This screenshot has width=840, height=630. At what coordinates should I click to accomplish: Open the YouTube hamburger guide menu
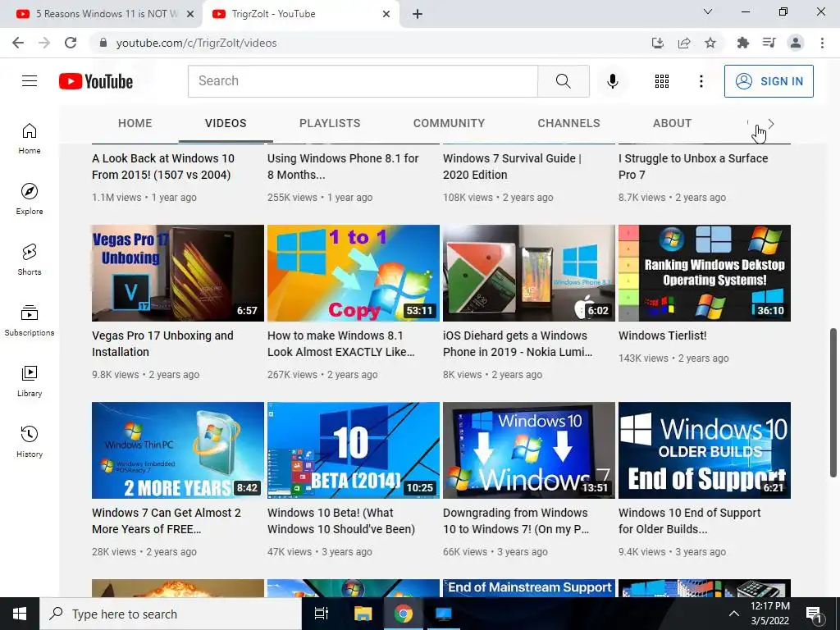(30, 81)
